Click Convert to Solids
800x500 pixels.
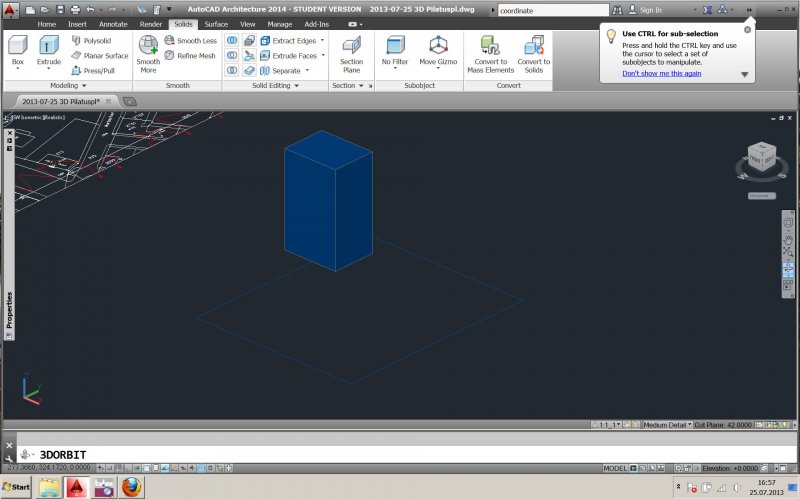click(534, 54)
